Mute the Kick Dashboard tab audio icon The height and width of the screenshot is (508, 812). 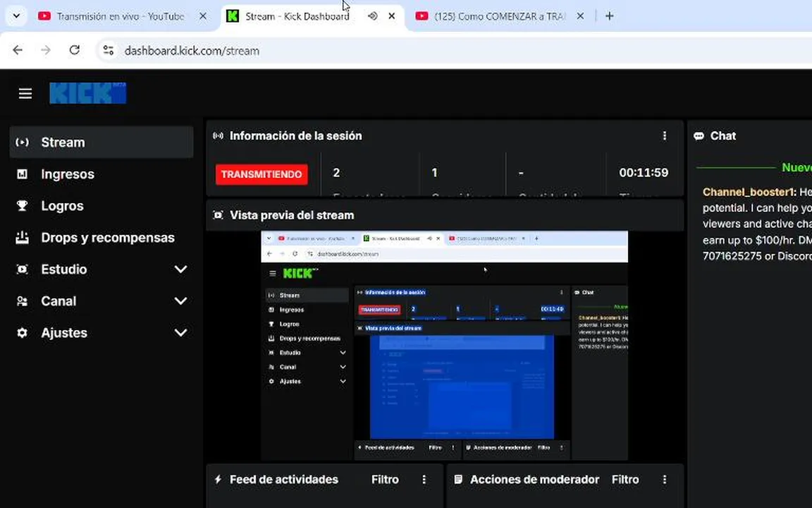pos(372,16)
